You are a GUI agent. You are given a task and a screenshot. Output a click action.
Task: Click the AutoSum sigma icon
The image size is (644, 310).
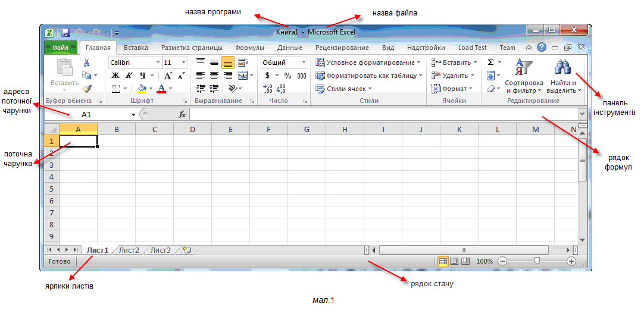(490, 62)
